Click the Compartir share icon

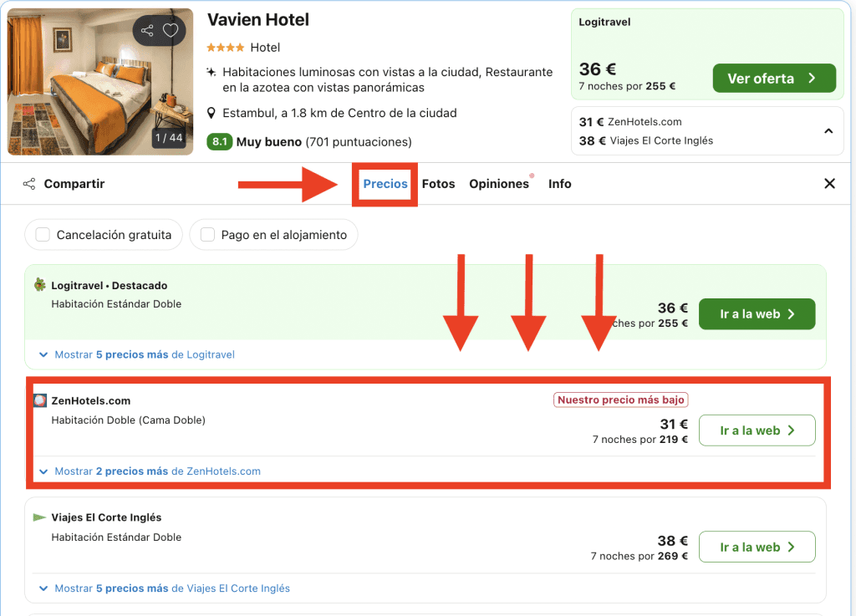point(29,184)
